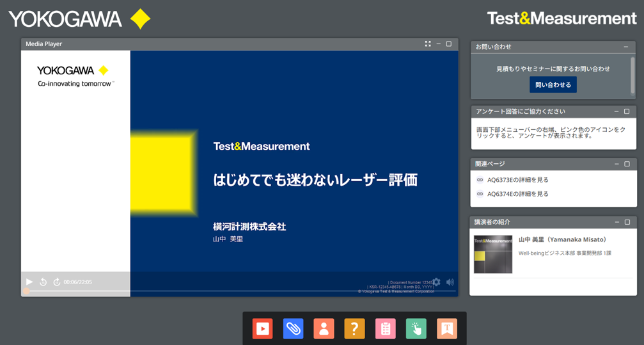Image resolution: width=644 pixels, height=345 pixels.
Task: Open the blue paperclip resources icon
Action: (x=294, y=328)
